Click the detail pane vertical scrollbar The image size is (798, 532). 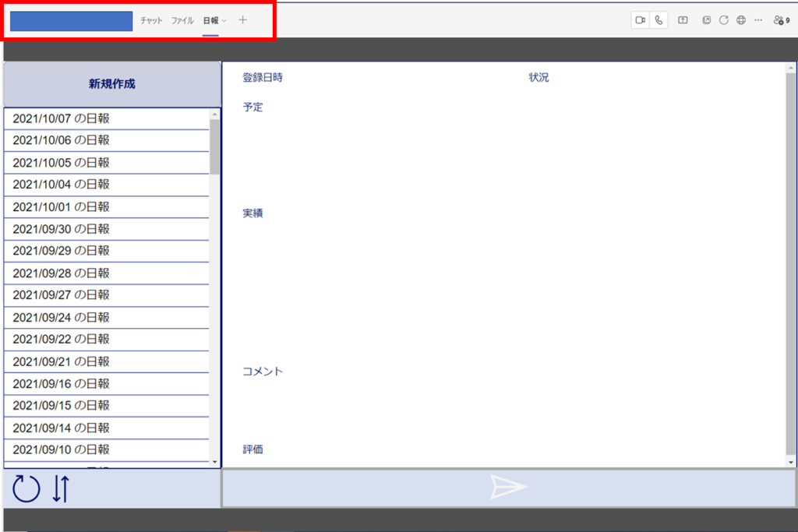(x=791, y=234)
